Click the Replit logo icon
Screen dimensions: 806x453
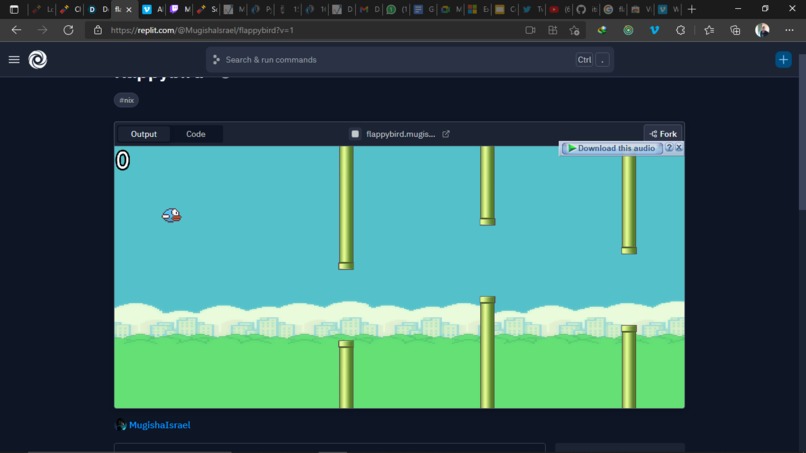(38, 60)
